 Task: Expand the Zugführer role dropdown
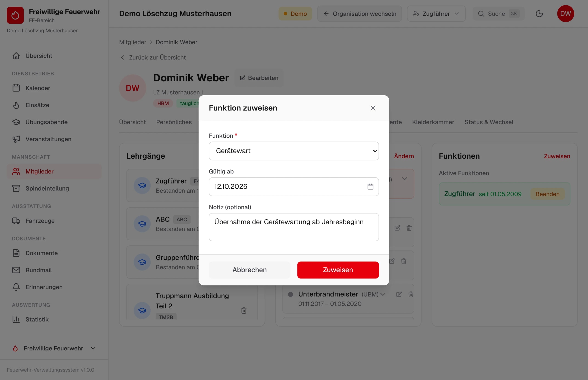point(436,14)
